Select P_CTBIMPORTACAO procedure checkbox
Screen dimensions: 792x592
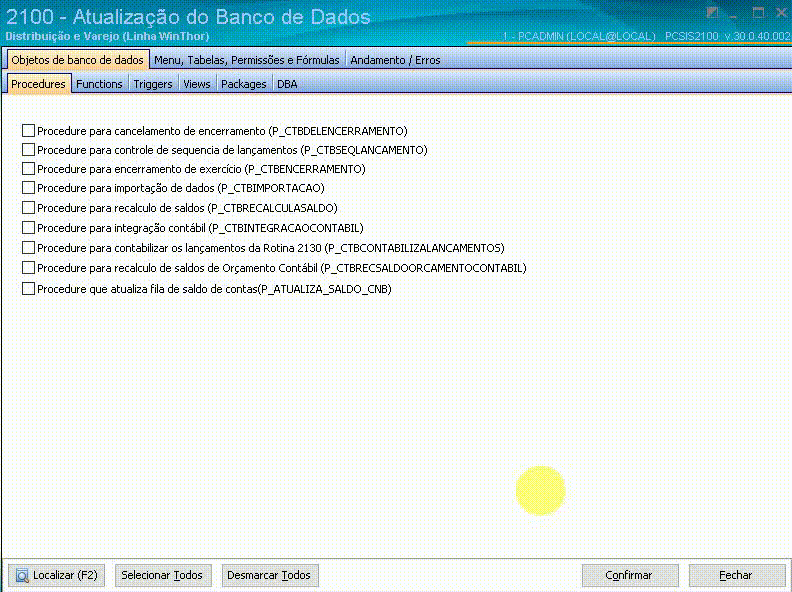pyautogui.click(x=28, y=188)
